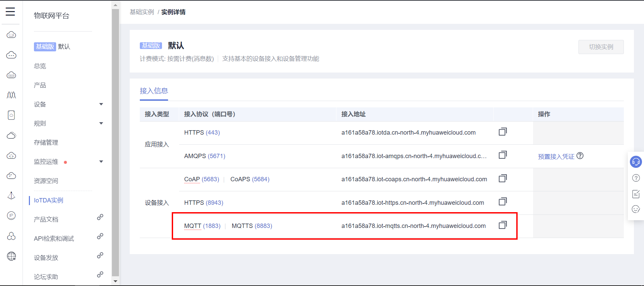Screen dimensions: 644x286
Task: Open the cloud phone device icon
Action: pos(11,115)
